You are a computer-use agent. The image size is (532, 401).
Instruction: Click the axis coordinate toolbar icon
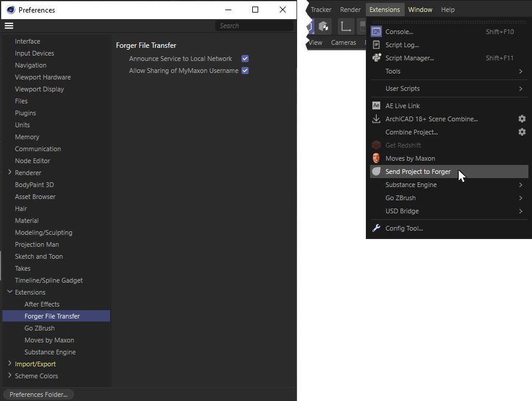pyautogui.click(x=346, y=26)
